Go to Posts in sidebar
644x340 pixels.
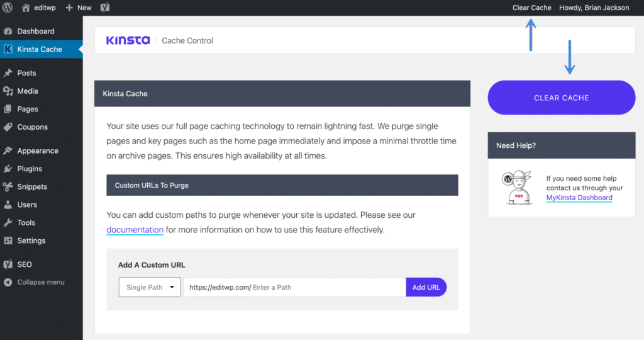(26, 73)
